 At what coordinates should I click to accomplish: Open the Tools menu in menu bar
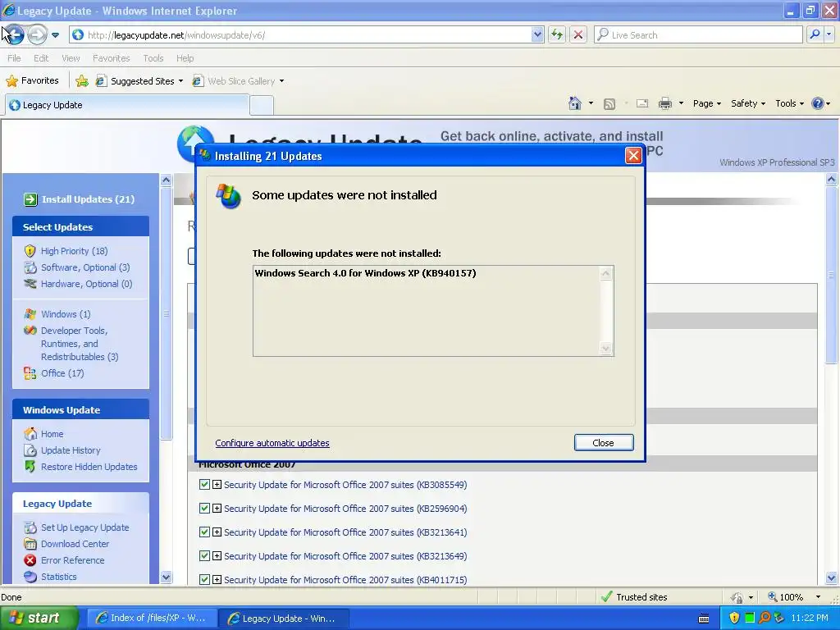pyautogui.click(x=153, y=58)
